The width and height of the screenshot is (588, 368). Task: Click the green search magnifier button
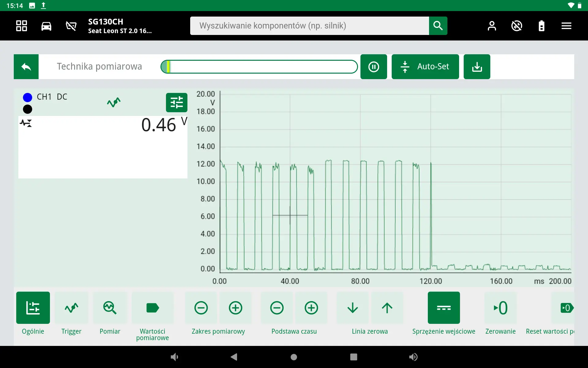(x=438, y=26)
